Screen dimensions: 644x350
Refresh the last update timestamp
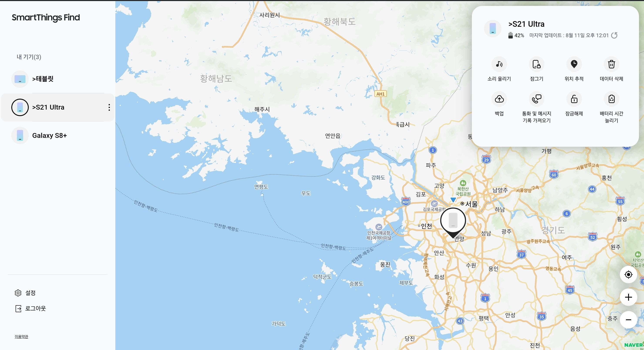[x=614, y=35]
